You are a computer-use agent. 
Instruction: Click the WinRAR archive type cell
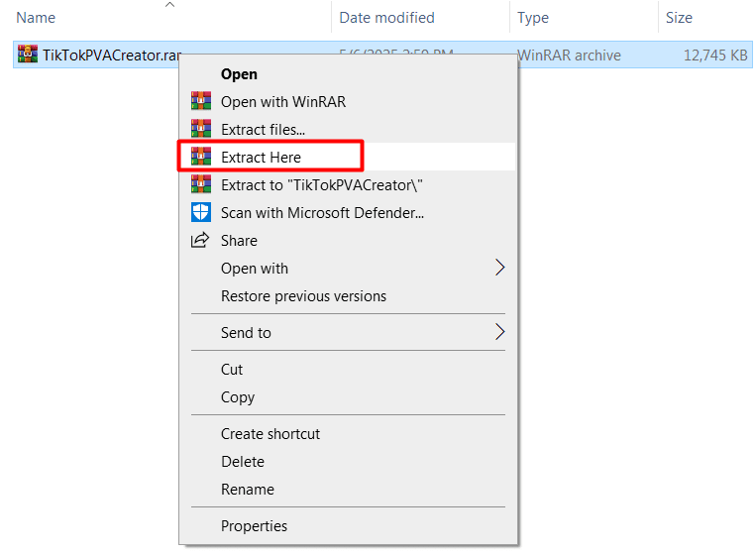click(569, 55)
